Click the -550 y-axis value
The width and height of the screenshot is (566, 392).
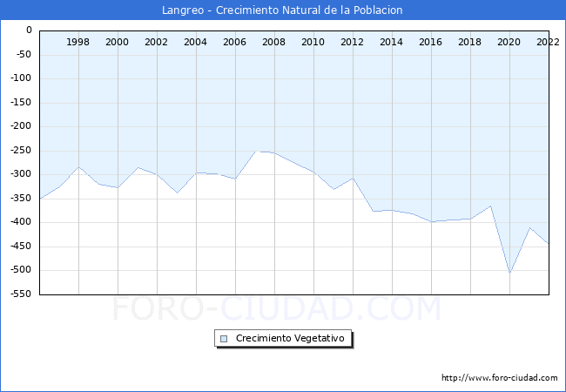tap(21, 294)
